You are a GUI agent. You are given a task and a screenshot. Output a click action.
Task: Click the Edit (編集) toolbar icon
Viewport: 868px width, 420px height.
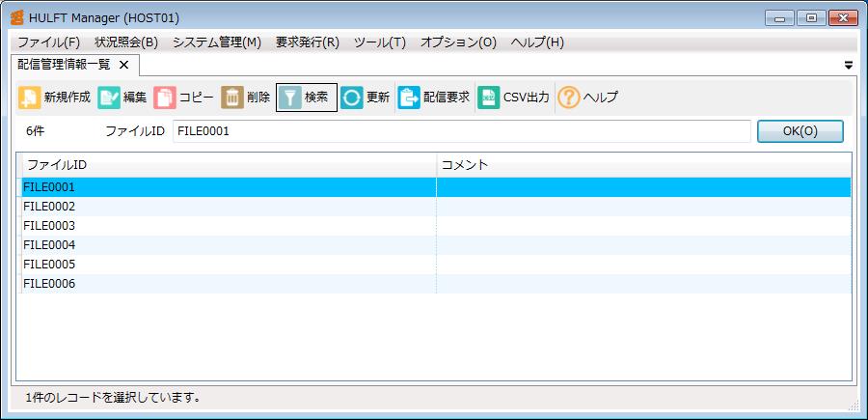coord(109,98)
